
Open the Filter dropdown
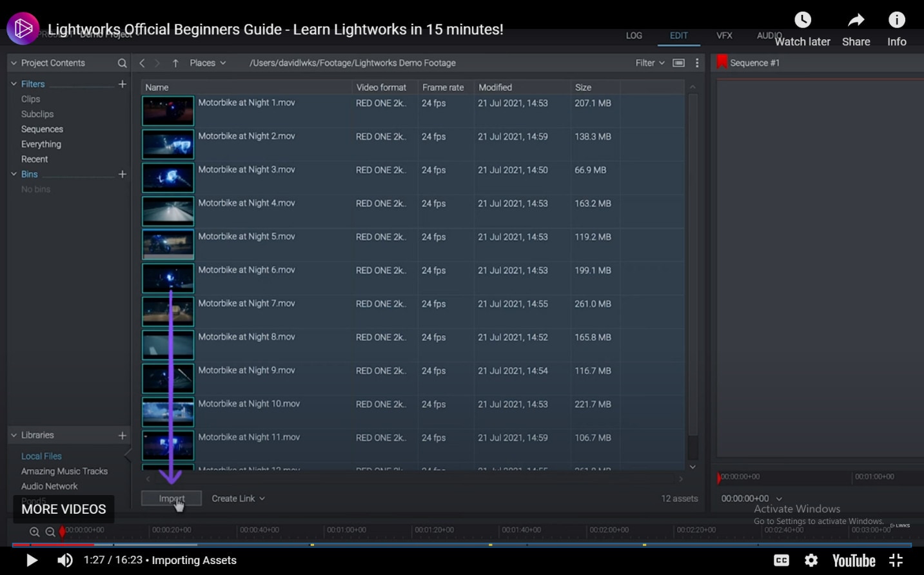650,63
